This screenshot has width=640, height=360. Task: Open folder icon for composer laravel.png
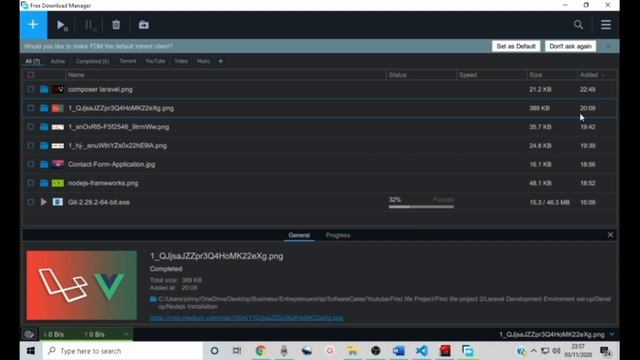pyautogui.click(x=44, y=89)
